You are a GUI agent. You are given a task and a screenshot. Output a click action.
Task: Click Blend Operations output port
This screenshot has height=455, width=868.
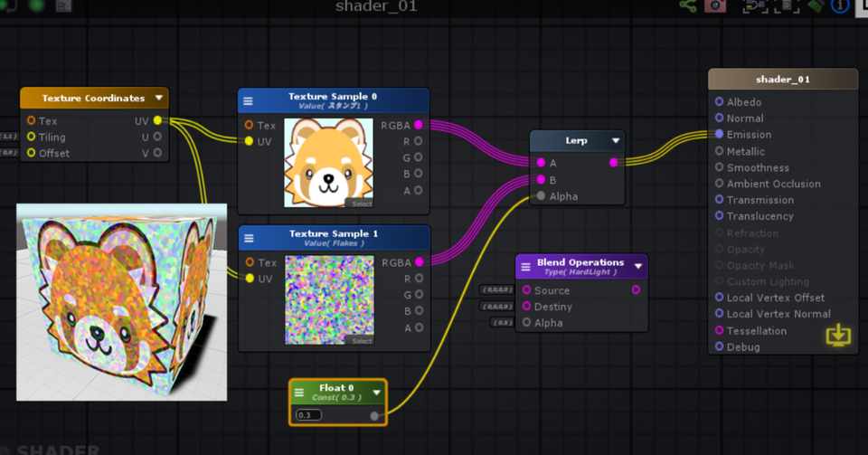coord(636,289)
